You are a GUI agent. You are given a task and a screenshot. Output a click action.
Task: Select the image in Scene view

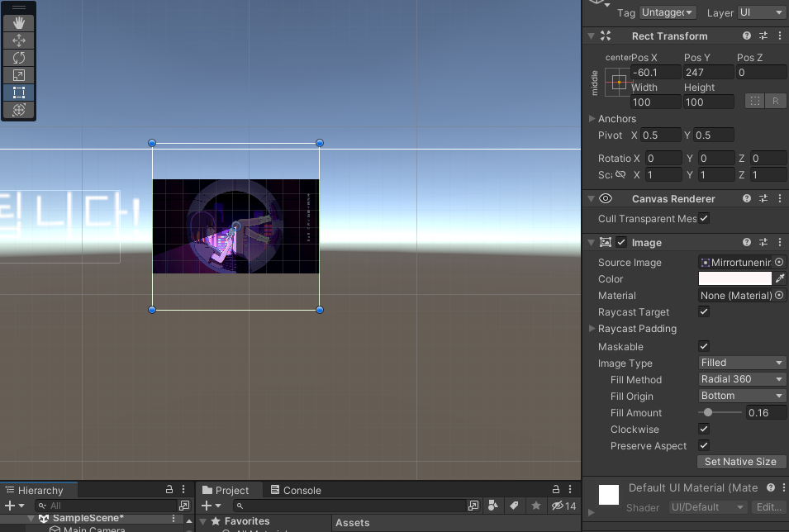[x=235, y=226]
